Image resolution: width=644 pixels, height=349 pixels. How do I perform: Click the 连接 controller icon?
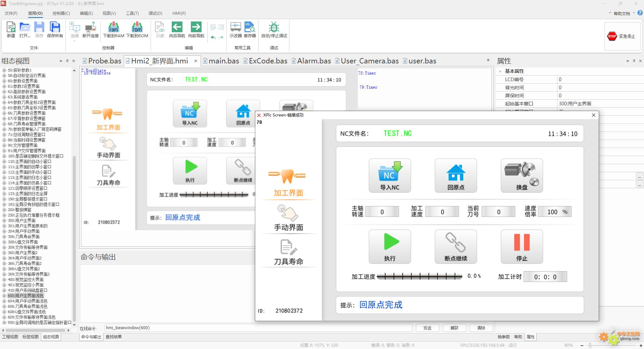pyautogui.click(x=74, y=30)
